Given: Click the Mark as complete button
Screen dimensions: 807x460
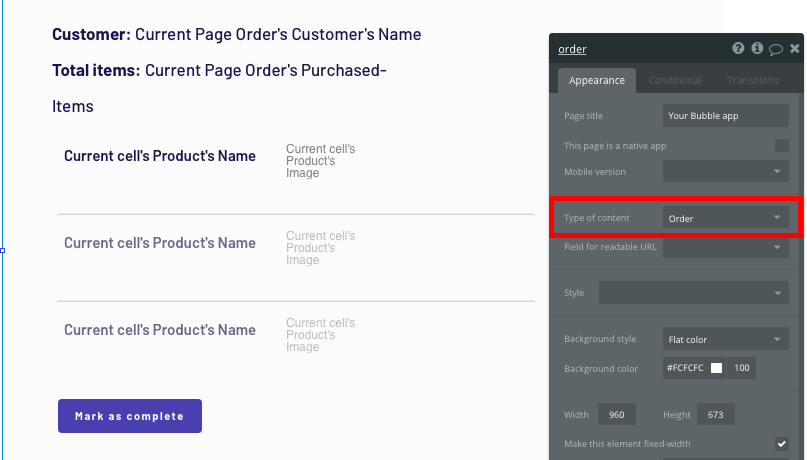Looking at the screenshot, I should point(130,416).
